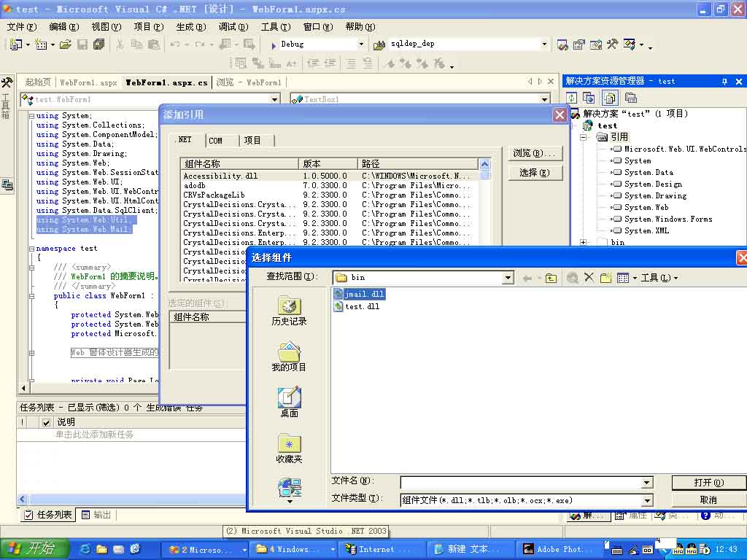The width and height of the screenshot is (747, 560).
Task: Click the Start Debug play arrow icon
Action: [x=274, y=45]
